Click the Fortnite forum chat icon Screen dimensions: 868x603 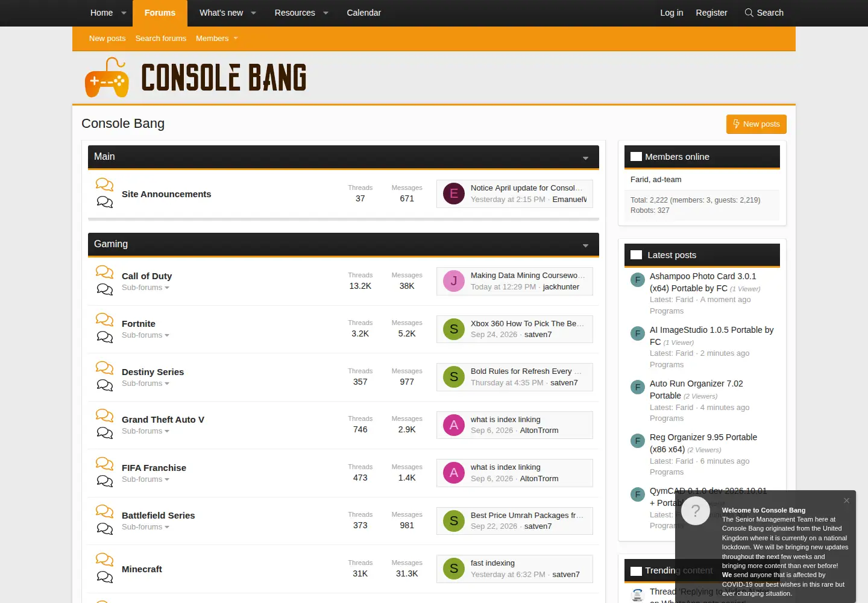click(104, 328)
